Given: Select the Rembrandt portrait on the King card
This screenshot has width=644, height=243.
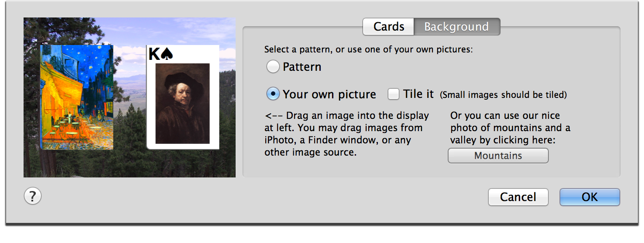Looking at the screenshot, I should click(x=182, y=104).
